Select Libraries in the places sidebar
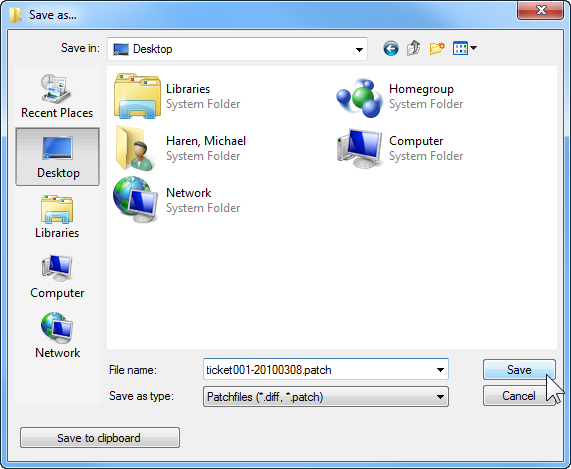 point(57,217)
